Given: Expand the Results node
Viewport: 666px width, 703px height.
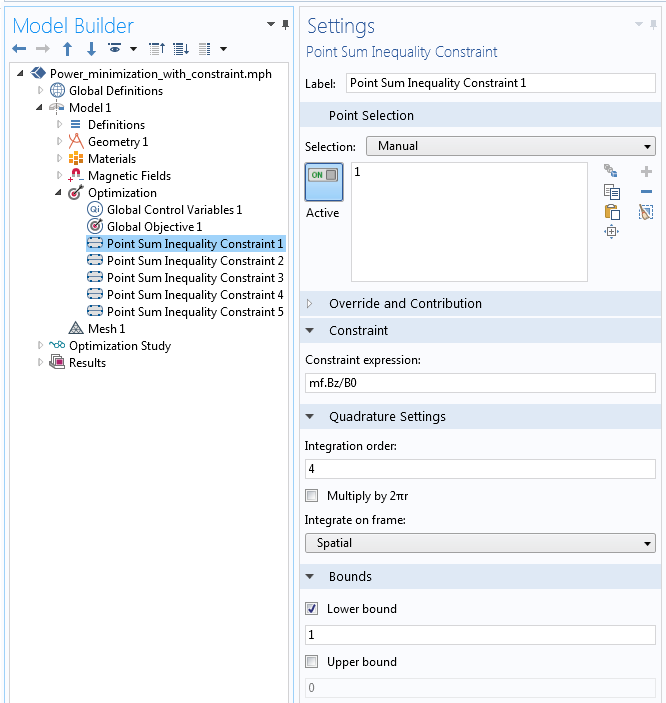Looking at the screenshot, I should click(40, 362).
